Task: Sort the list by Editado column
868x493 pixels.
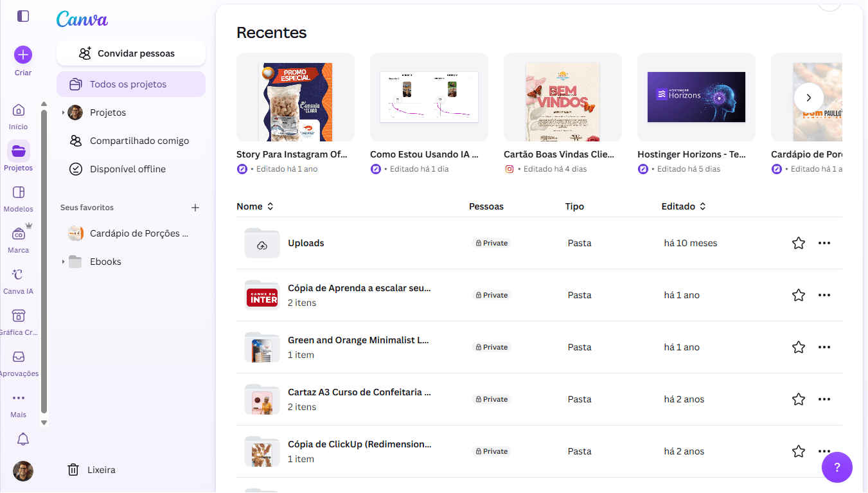Action: point(684,206)
